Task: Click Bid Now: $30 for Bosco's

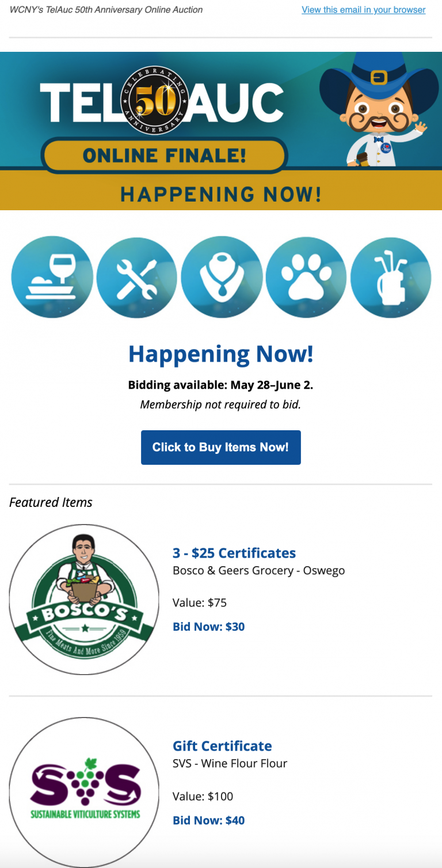Action: (209, 627)
